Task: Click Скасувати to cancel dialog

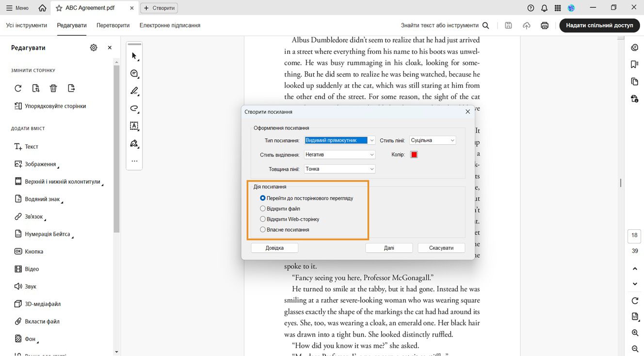Action: pyautogui.click(x=441, y=248)
